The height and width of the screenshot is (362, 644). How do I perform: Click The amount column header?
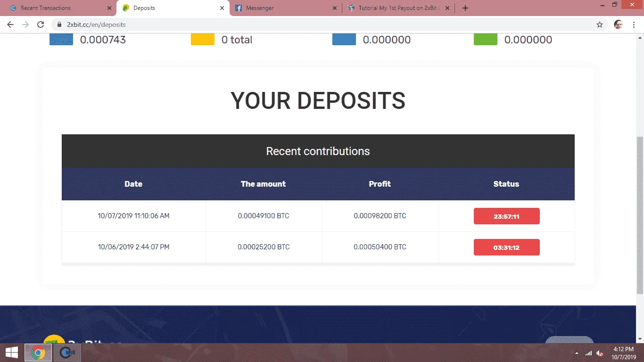point(264,184)
